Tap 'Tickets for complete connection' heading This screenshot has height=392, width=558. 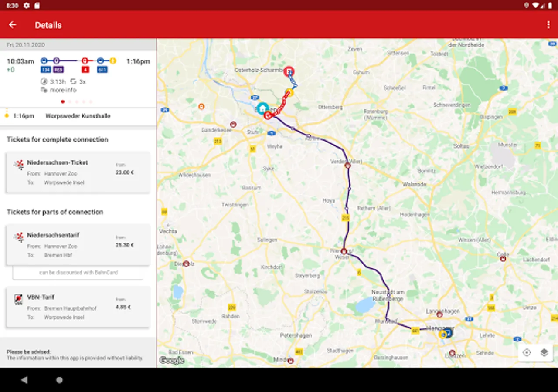click(58, 139)
